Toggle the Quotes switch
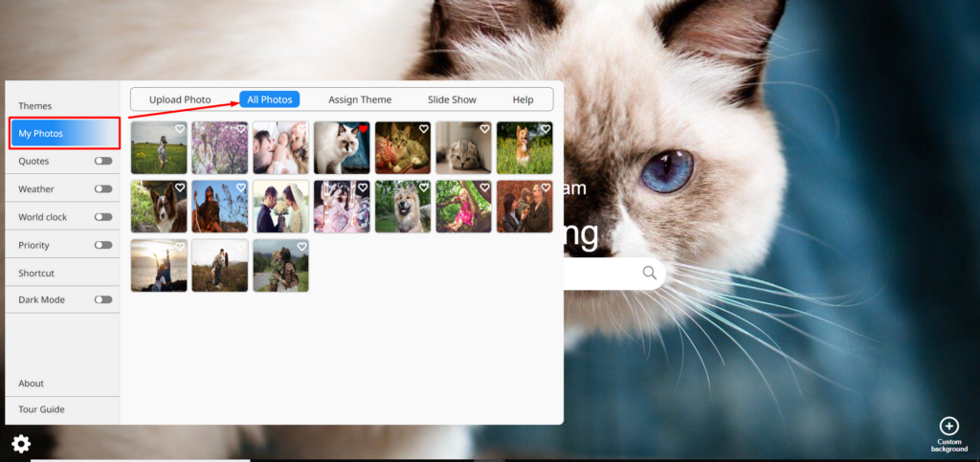This screenshot has height=462, width=980. pyautogui.click(x=102, y=161)
